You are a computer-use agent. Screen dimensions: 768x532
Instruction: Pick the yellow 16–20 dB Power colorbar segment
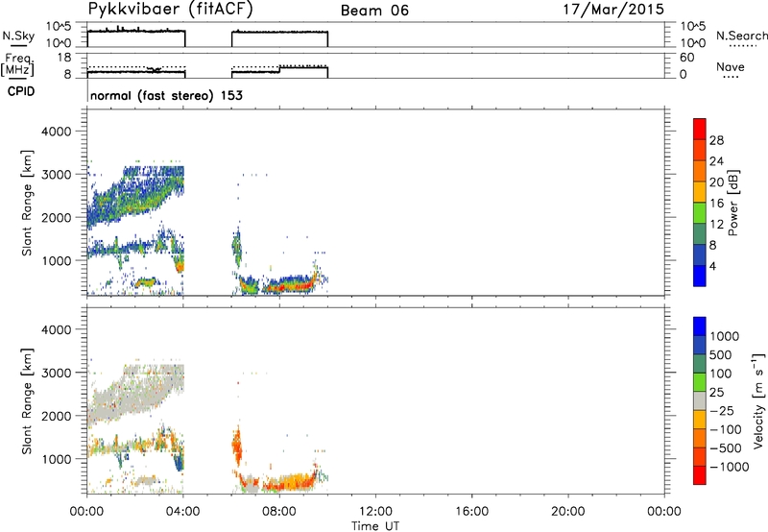click(x=700, y=192)
